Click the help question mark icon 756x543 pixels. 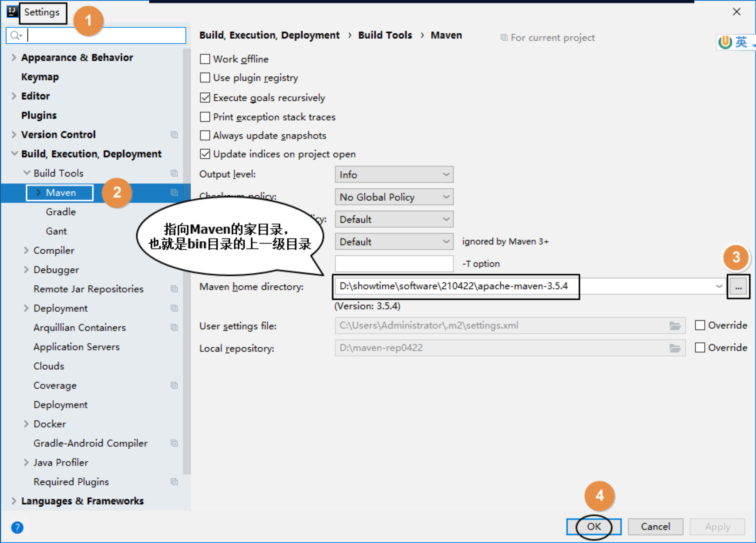pos(17,527)
